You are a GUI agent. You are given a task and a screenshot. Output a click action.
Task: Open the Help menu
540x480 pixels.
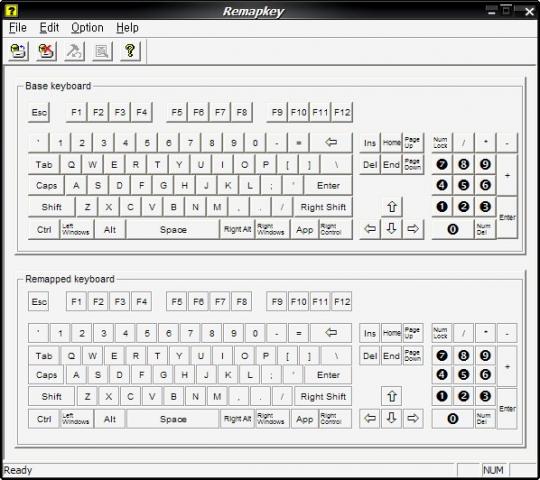[127, 28]
